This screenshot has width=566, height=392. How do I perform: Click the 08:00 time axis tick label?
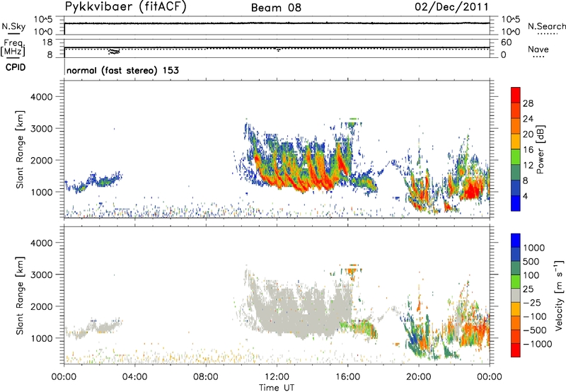206,376
